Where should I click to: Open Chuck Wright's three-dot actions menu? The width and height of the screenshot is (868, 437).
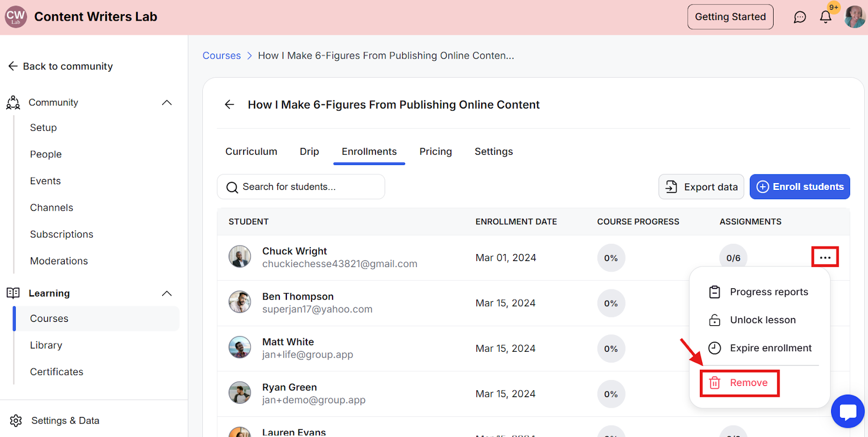point(825,257)
